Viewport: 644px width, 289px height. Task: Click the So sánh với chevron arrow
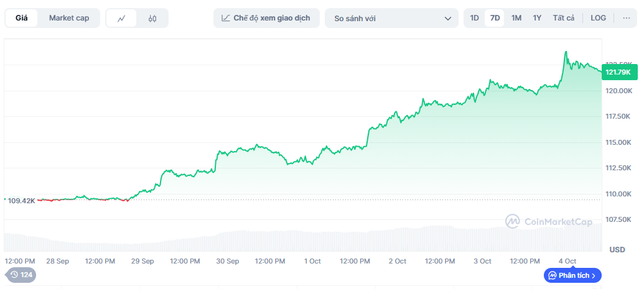pos(447,19)
